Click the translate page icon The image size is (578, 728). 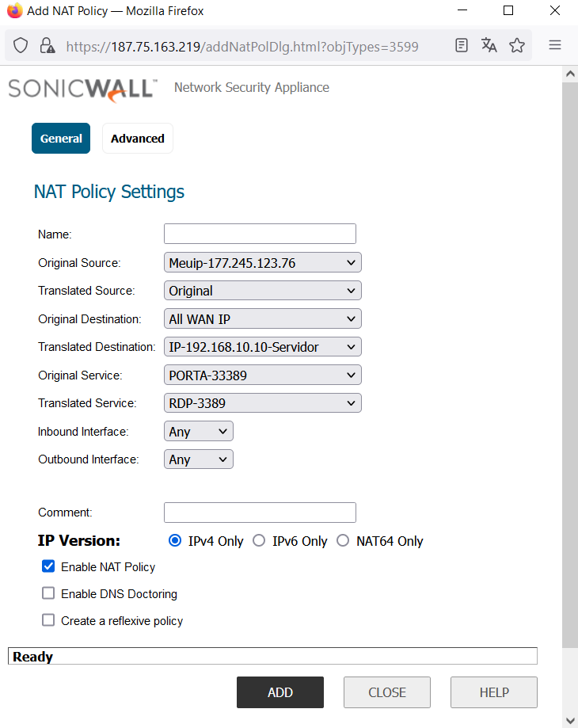(489, 45)
